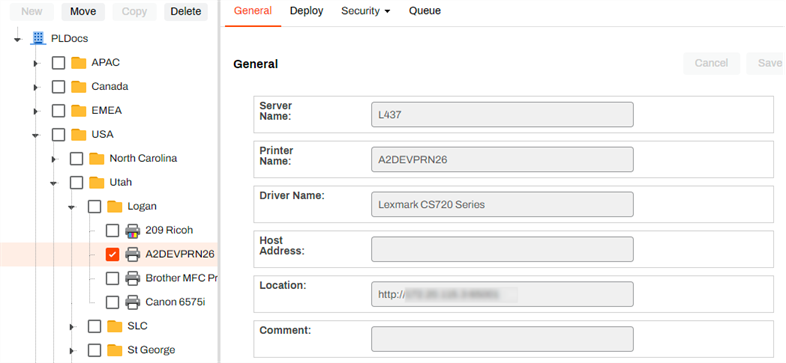This screenshot has height=363, width=786.
Task: Check the USA folder checkbox
Action: [59, 134]
